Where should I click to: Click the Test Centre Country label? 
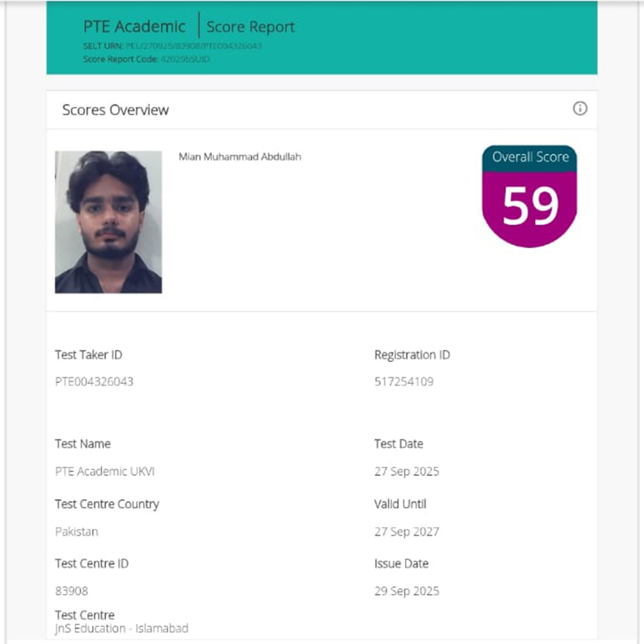tap(107, 504)
